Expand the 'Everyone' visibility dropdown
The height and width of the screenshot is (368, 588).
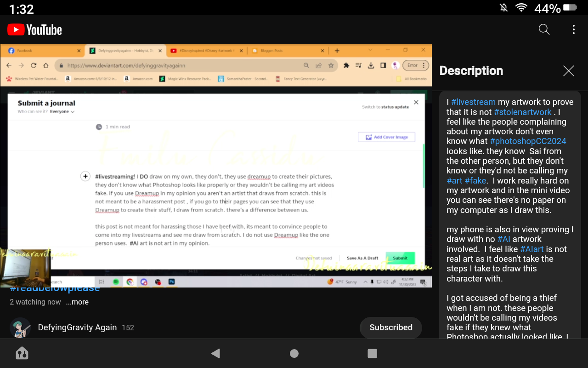point(62,111)
